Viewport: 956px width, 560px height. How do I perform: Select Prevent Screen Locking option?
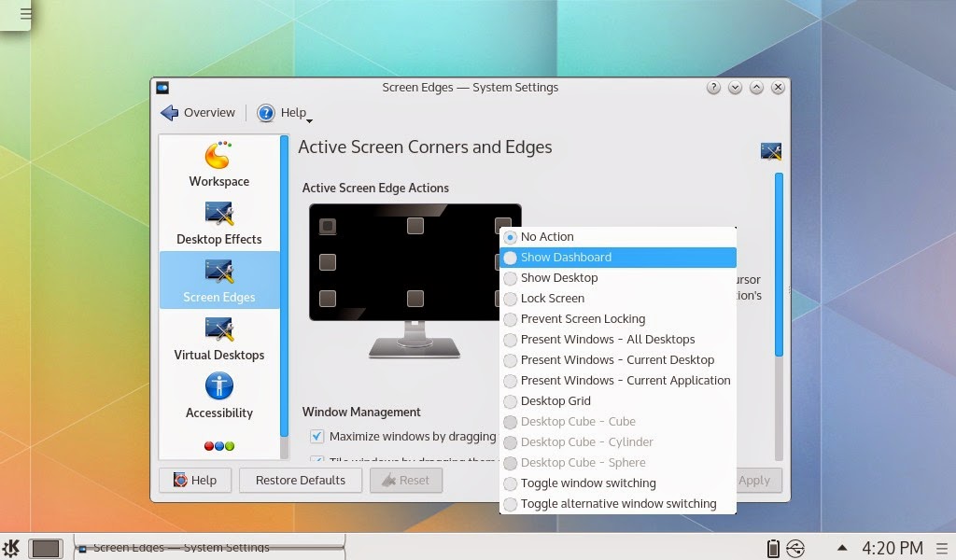(618, 318)
